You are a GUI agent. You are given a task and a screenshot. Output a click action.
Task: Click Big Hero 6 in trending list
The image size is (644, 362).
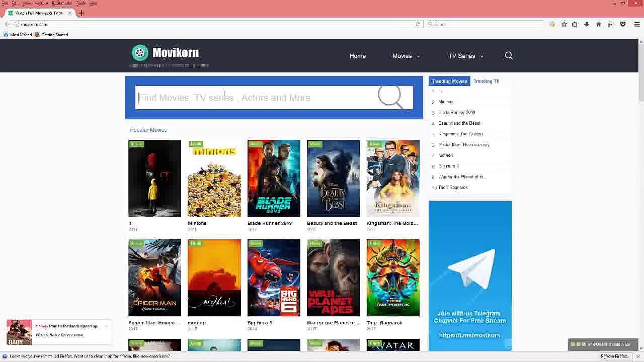[448, 166]
